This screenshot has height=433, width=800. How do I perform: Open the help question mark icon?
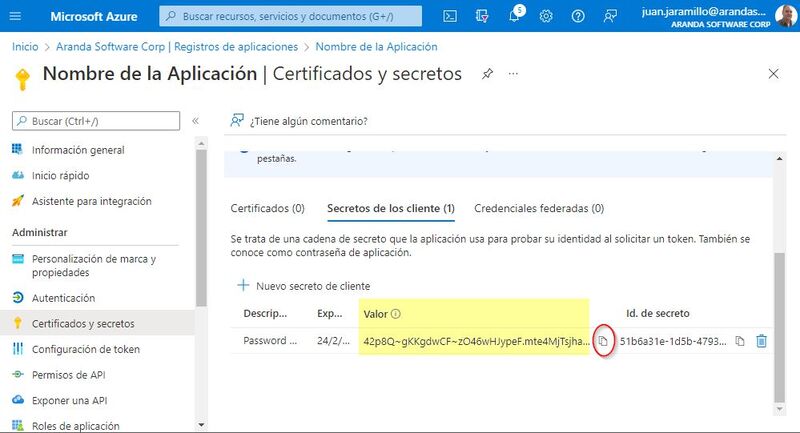[x=577, y=16]
